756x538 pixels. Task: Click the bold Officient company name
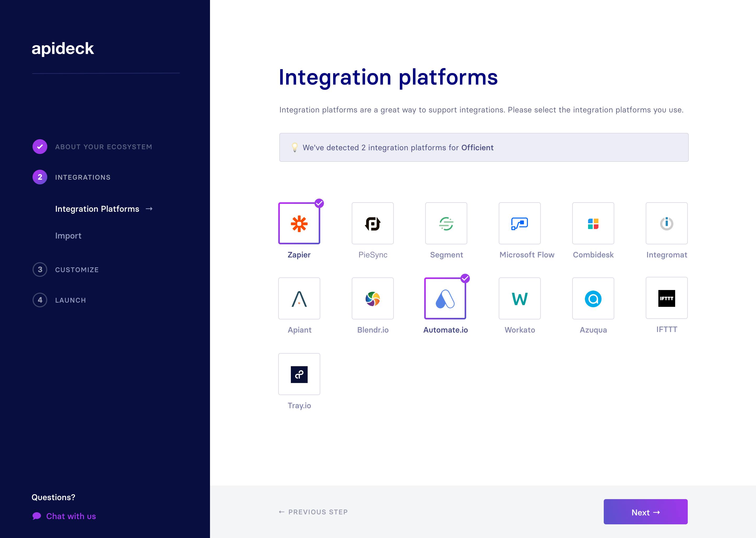pyautogui.click(x=477, y=148)
